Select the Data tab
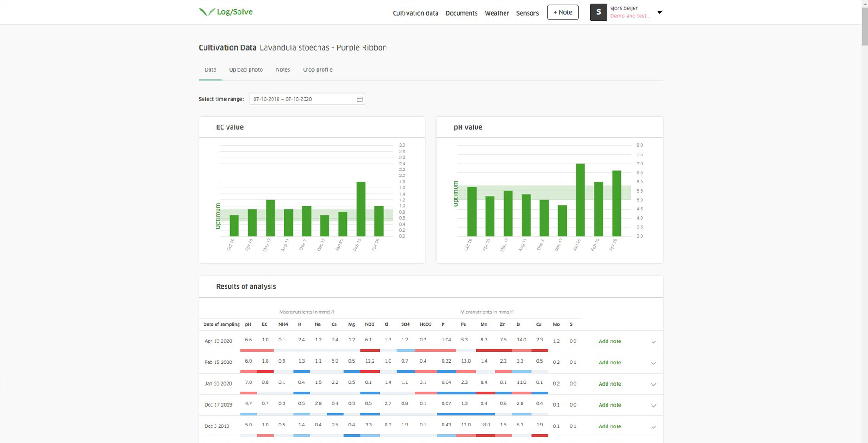The image size is (868, 443). click(x=210, y=69)
